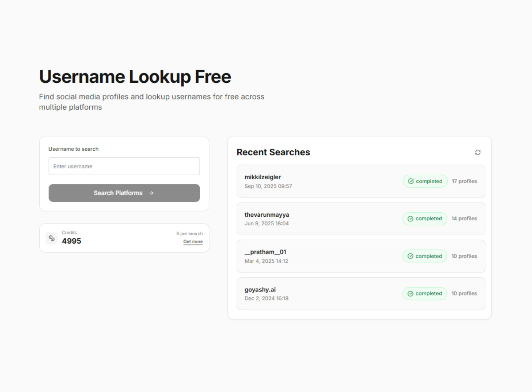Select the thevarunmayya search name
The image size is (532, 392).
[x=267, y=215]
